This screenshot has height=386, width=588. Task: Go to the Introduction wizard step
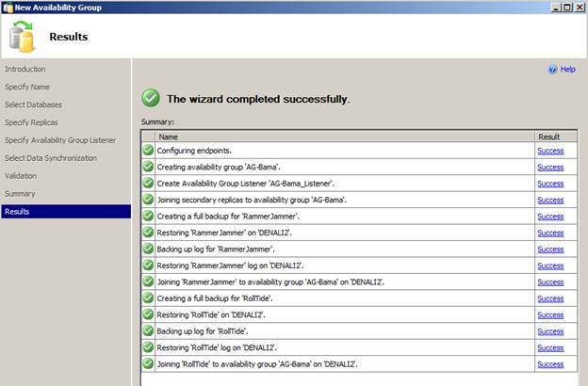(x=25, y=69)
